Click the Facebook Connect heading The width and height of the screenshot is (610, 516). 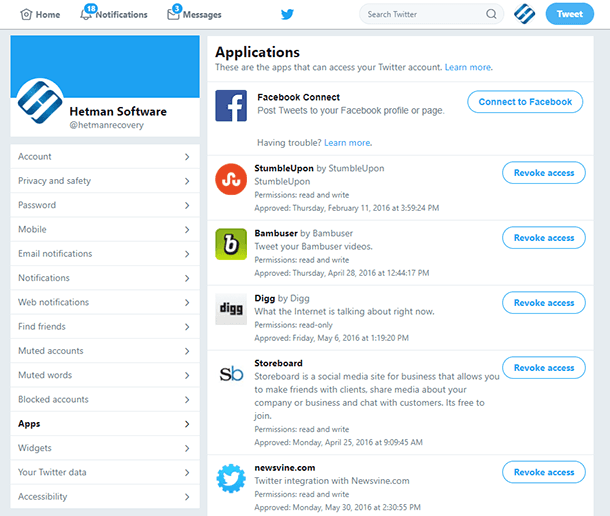[x=298, y=97]
